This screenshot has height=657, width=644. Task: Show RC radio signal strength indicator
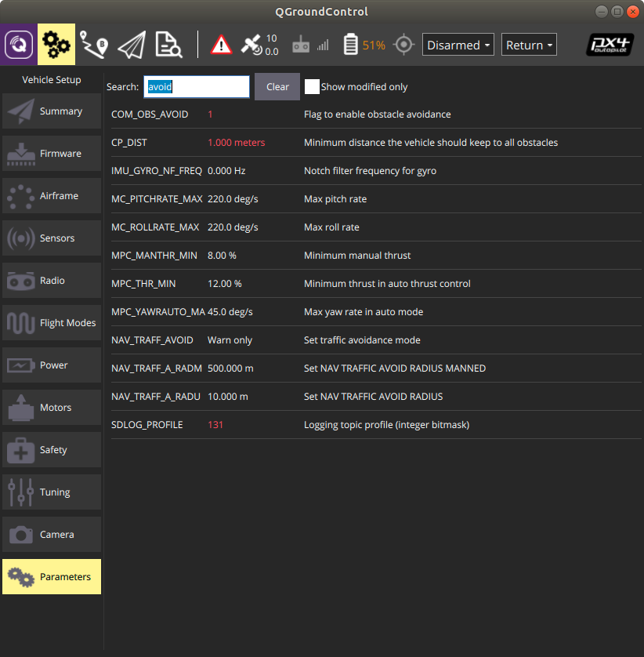point(310,45)
